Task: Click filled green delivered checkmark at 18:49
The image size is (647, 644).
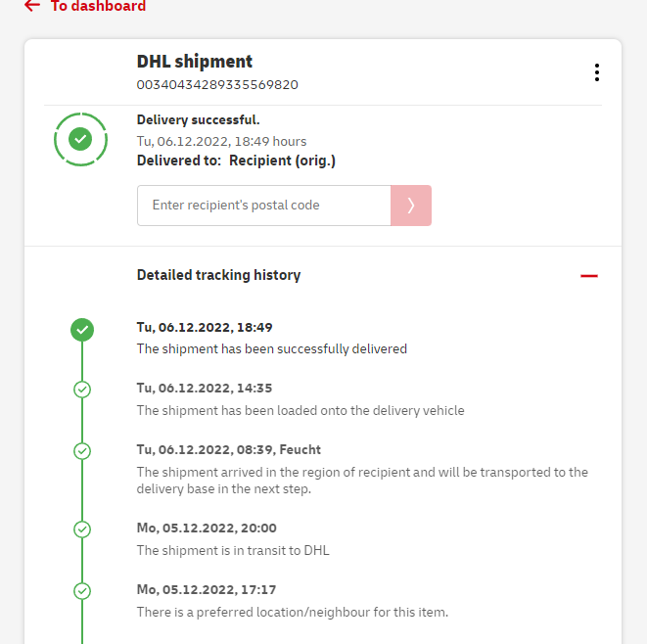Action: coord(82,329)
